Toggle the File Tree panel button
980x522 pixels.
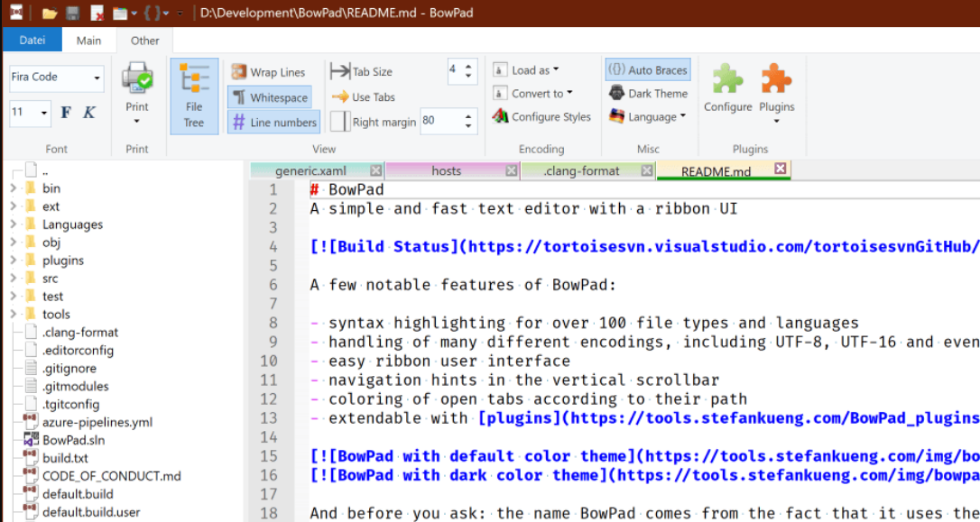[x=194, y=96]
